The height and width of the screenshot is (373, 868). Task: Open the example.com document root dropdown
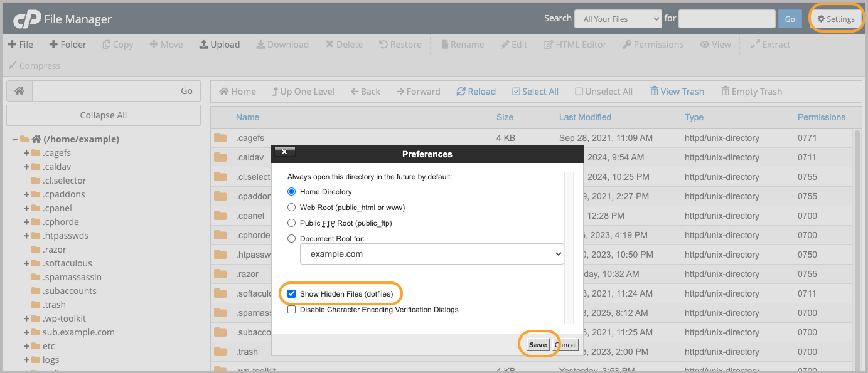(x=432, y=255)
